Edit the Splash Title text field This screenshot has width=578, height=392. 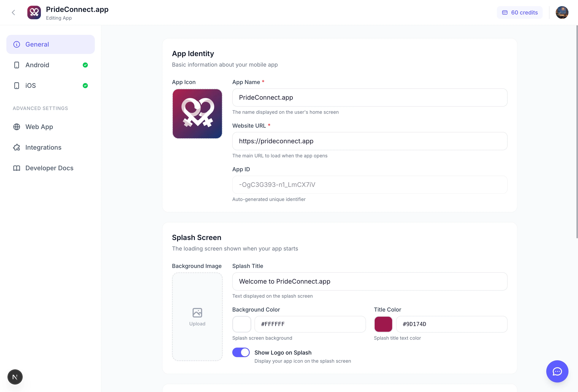click(370, 281)
